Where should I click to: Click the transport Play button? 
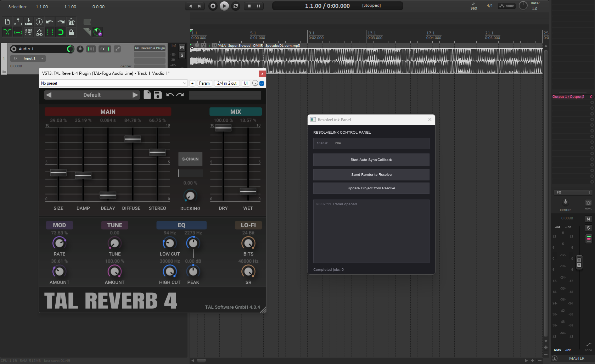224,6
